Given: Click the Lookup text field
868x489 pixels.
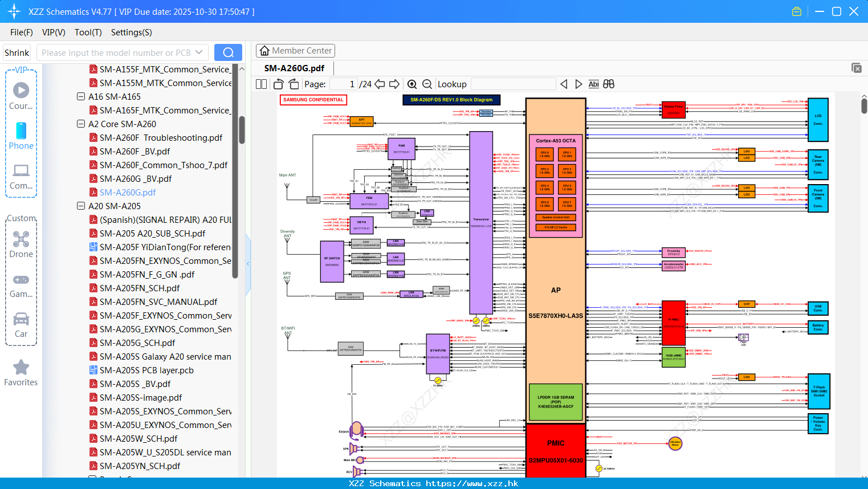Looking at the screenshot, I should (513, 84).
